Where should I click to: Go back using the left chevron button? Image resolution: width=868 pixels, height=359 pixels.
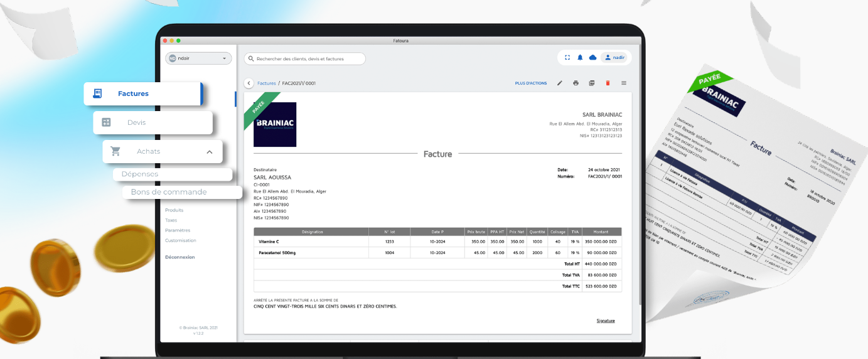(x=249, y=83)
